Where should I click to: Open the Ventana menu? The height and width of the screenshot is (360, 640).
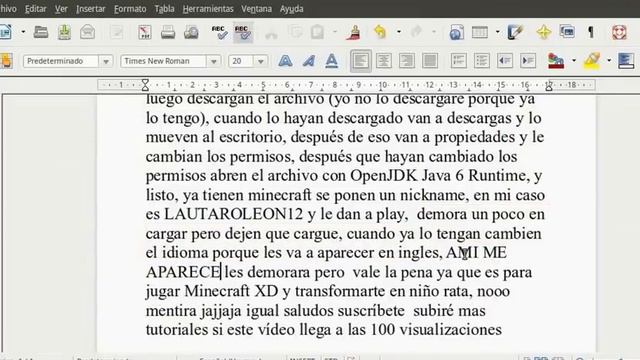tap(256, 9)
